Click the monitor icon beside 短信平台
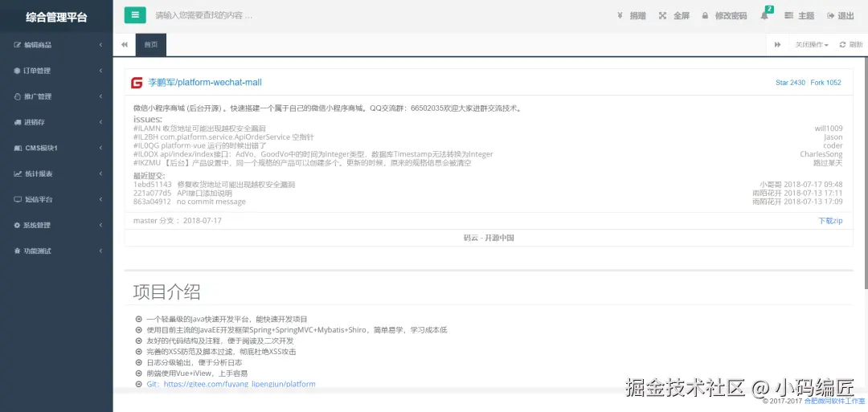 [17, 199]
